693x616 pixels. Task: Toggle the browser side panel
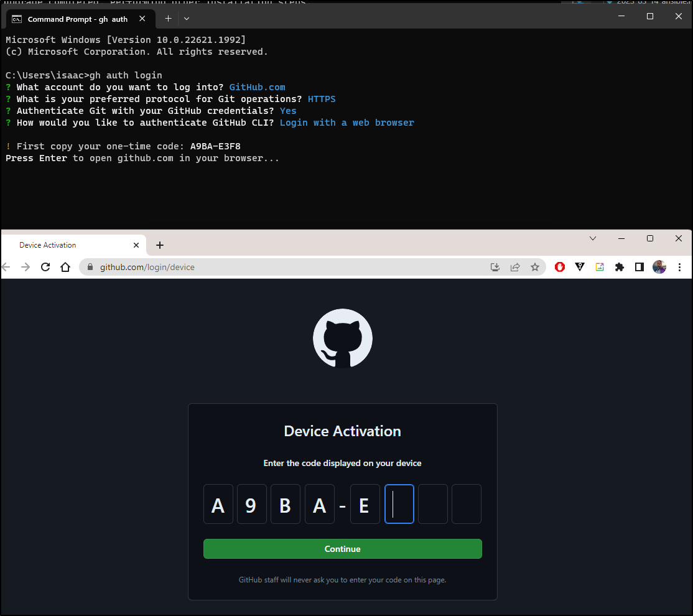(639, 267)
